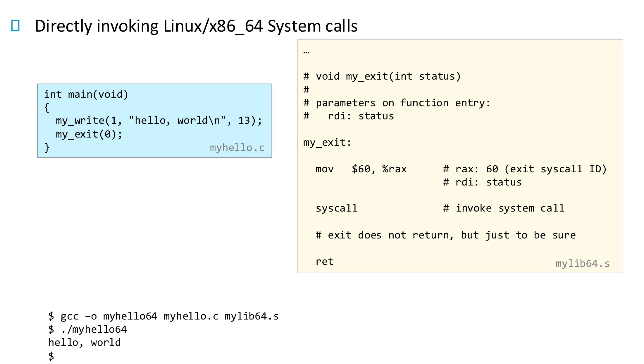Click the '# rdi: status' comment after the mov line

tap(482, 182)
